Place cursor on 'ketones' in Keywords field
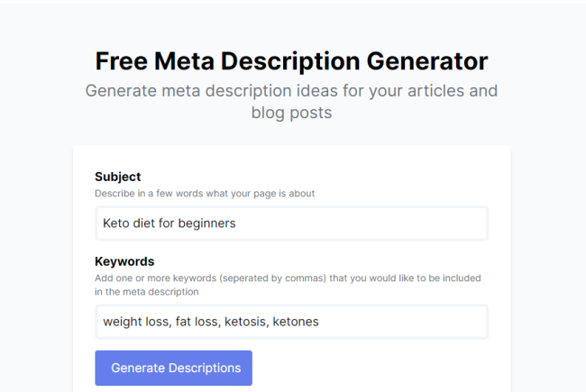Viewport: 586px width, 392px height. (296, 322)
